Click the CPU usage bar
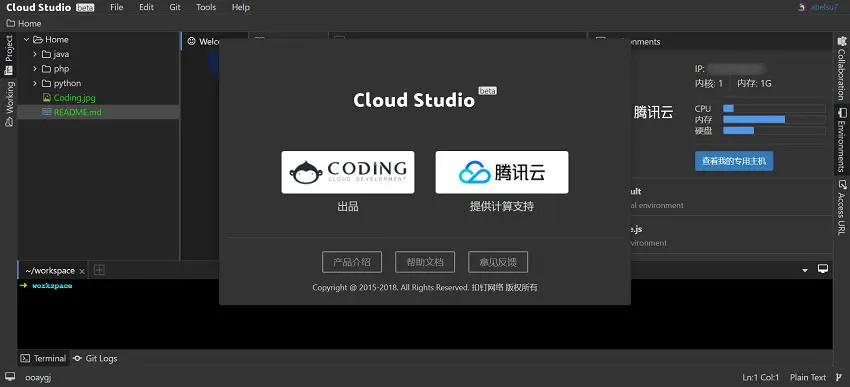Screen dimensions: 850x387 pos(774,108)
